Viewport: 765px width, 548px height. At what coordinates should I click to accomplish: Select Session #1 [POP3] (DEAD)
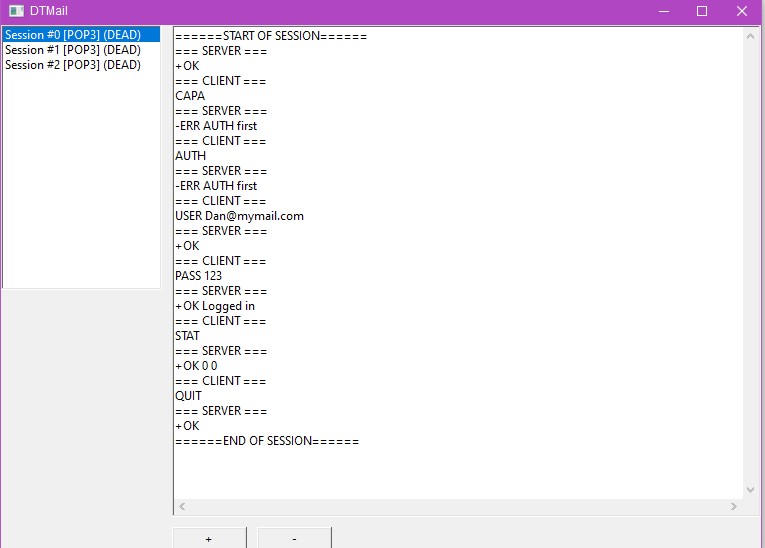tap(81, 50)
